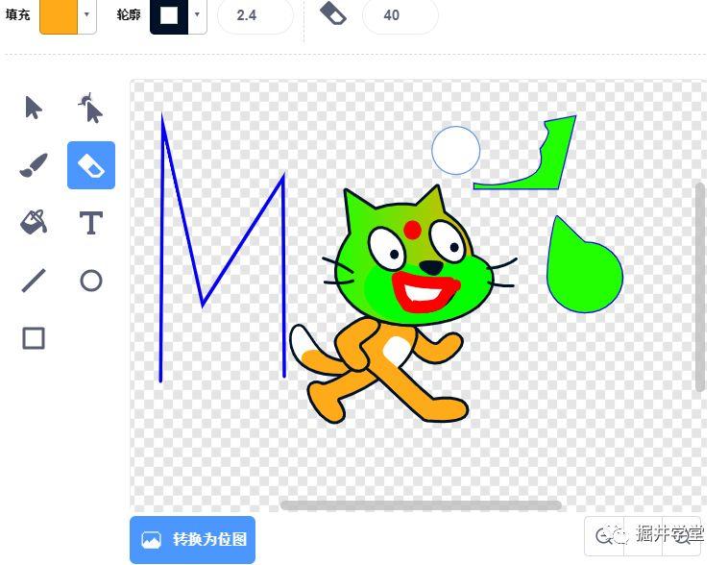Click 转换为位图 convert to bitmap button
This screenshot has height=565, width=728.
tap(192, 539)
